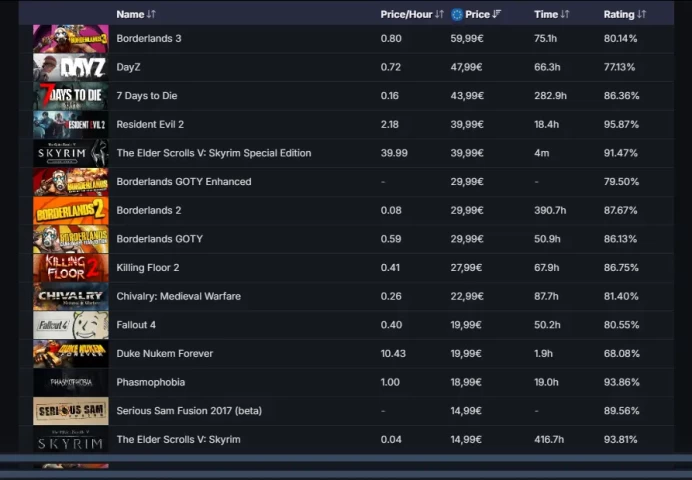Open The Elder Scrolls V: Skyrim title priced 14,99€
Image resolution: width=692 pixels, height=480 pixels.
179,439
